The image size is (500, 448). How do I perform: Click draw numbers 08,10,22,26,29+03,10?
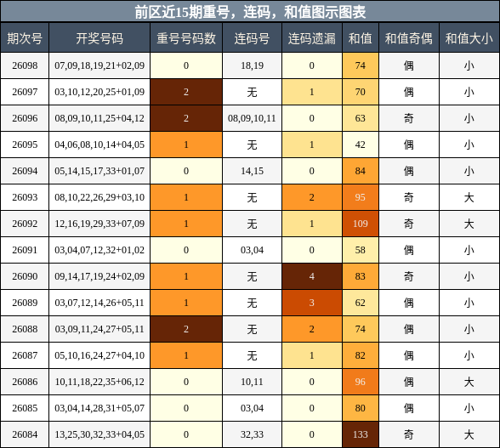pyautogui.click(x=99, y=197)
